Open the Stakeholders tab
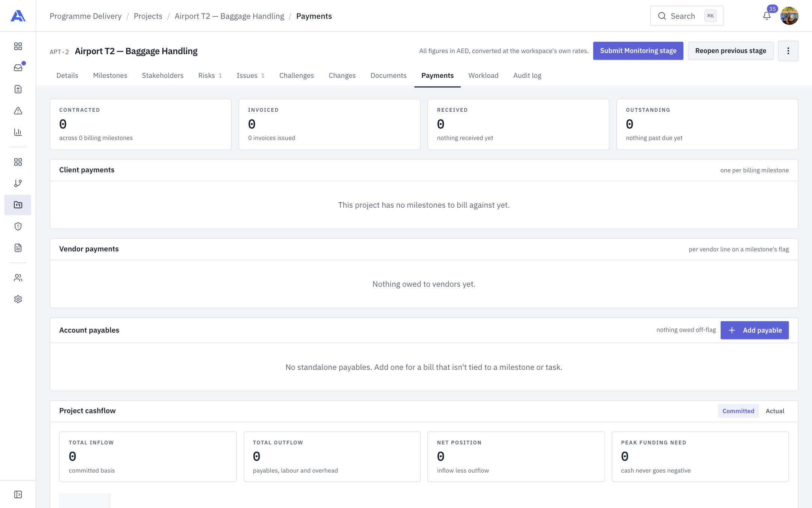 [x=163, y=76]
